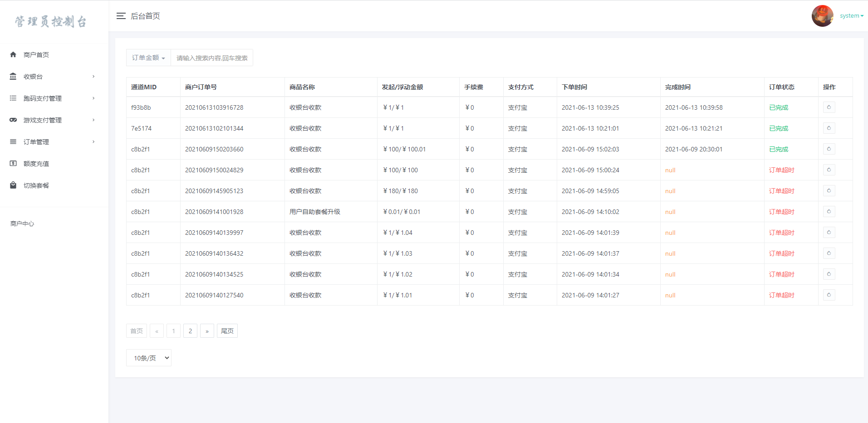Image resolution: width=868 pixels, height=423 pixels.
Task: Click the list icon beside 跑码支付管理
Action: pyautogui.click(x=13, y=98)
